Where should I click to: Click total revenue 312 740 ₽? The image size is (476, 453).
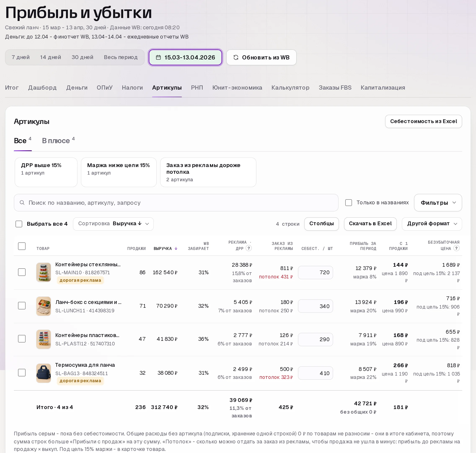[x=164, y=407]
